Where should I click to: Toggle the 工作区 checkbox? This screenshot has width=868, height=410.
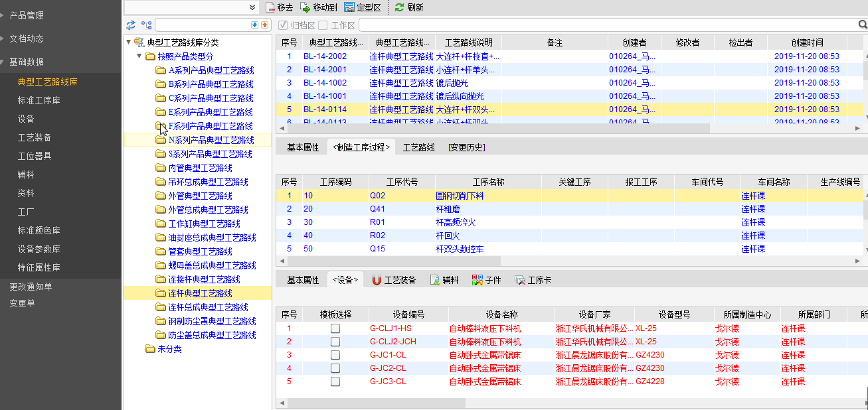pyautogui.click(x=323, y=25)
